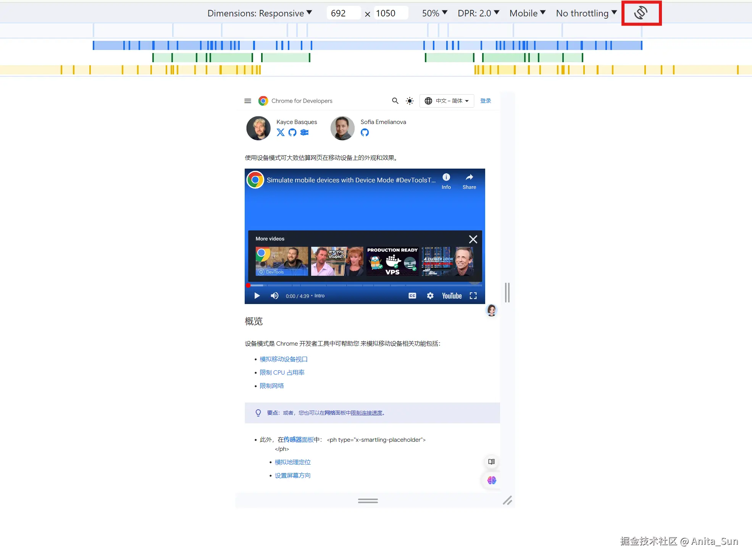The image size is (752, 560).
Task: Open Kayce Basques' GitHub profile icon
Action: pos(292,132)
